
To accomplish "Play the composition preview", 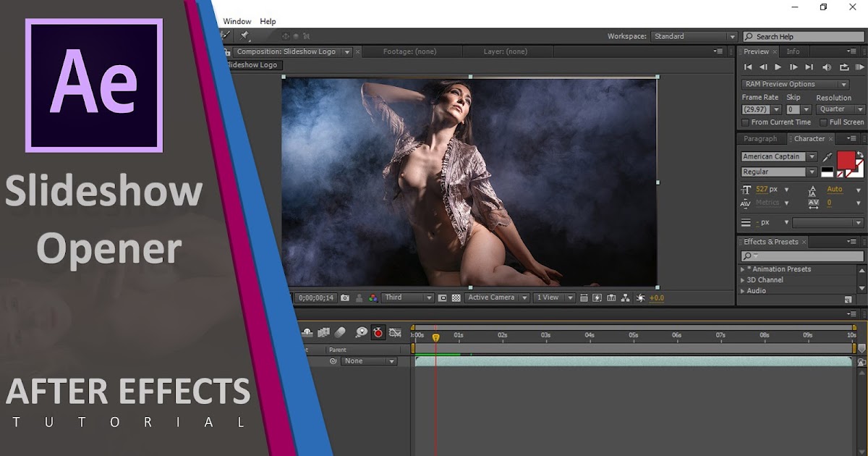I will click(778, 67).
